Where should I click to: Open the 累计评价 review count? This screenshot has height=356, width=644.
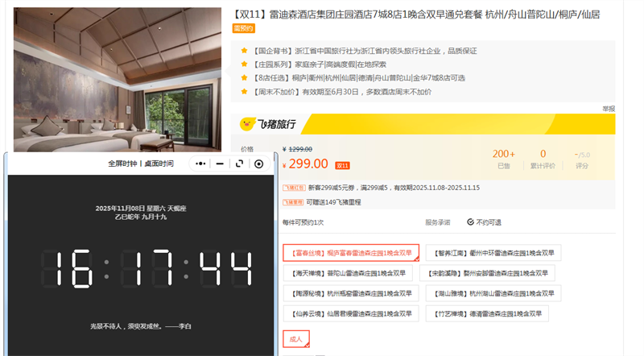[x=543, y=158]
